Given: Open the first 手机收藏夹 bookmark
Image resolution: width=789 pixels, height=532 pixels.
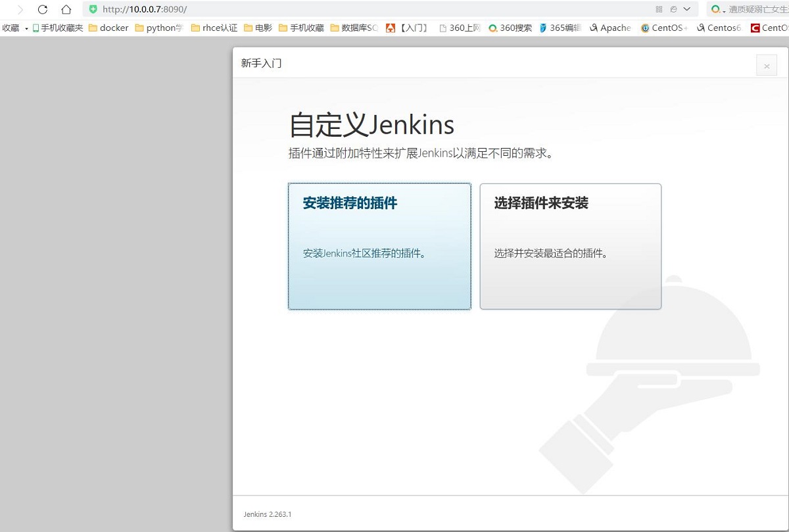Looking at the screenshot, I should [58, 28].
